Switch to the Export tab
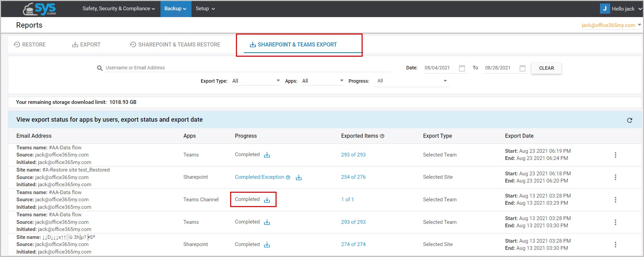 pos(86,45)
